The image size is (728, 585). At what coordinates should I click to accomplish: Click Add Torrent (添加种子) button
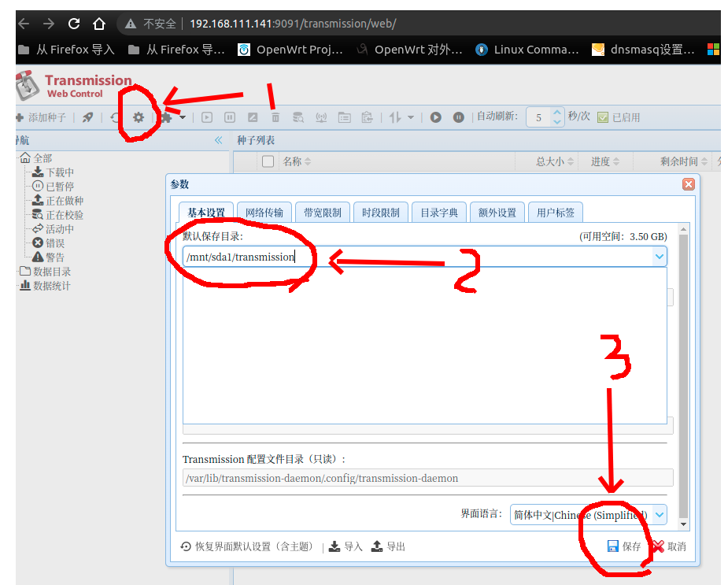41,117
